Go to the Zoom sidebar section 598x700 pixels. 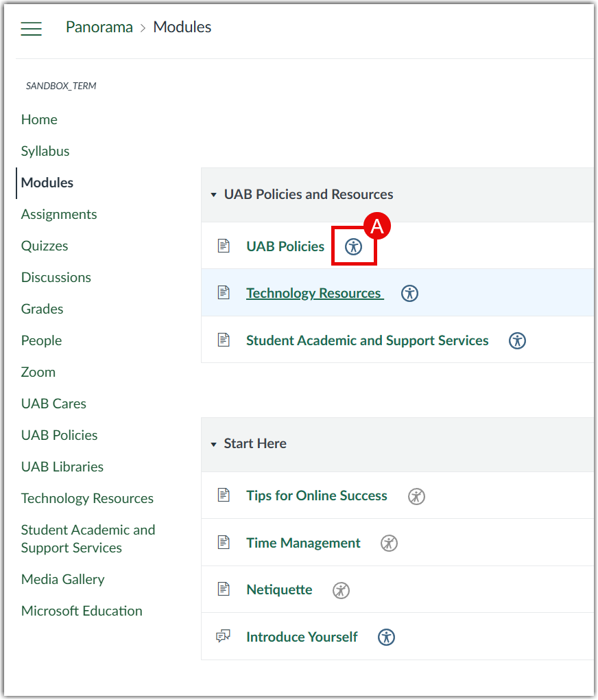click(x=38, y=372)
